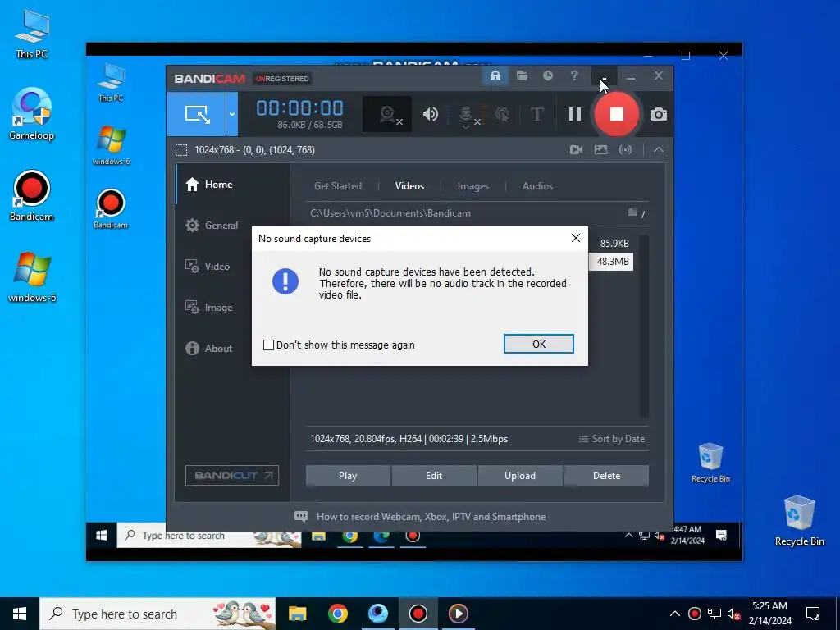Image resolution: width=840 pixels, height=630 pixels.
Task: Click the Upload button
Action: [x=519, y=476]
